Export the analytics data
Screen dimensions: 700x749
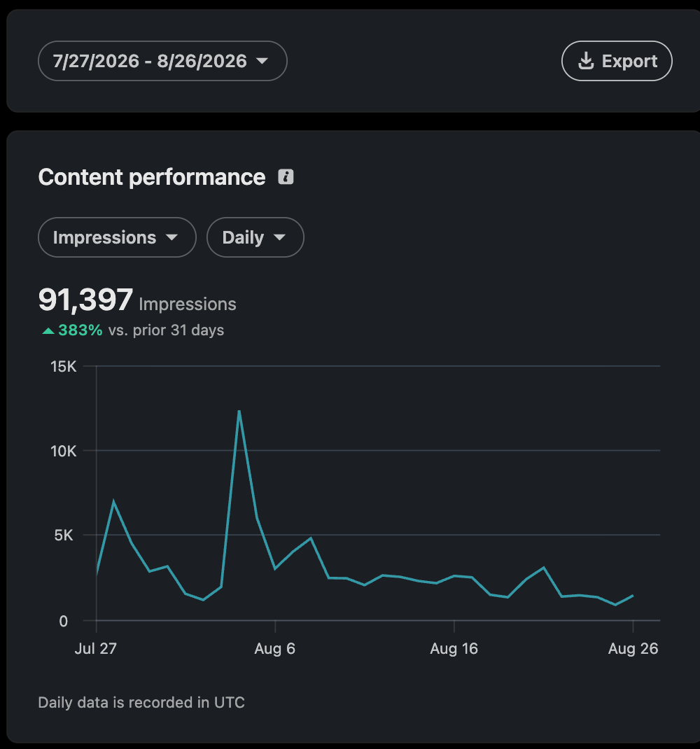[617, 61]
